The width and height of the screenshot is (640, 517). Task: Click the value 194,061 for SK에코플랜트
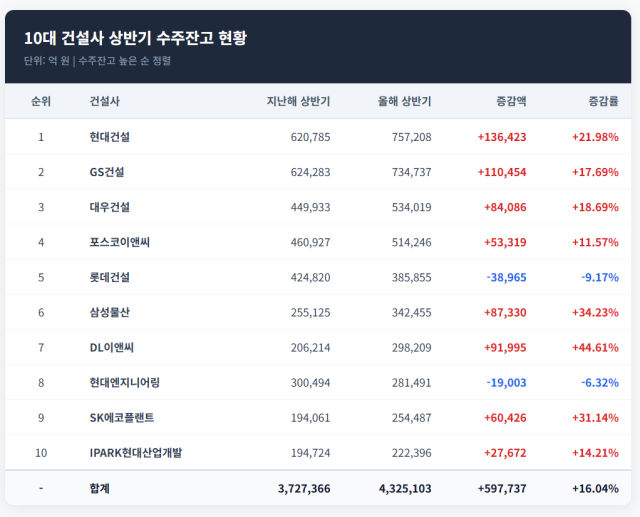[310, 417]
